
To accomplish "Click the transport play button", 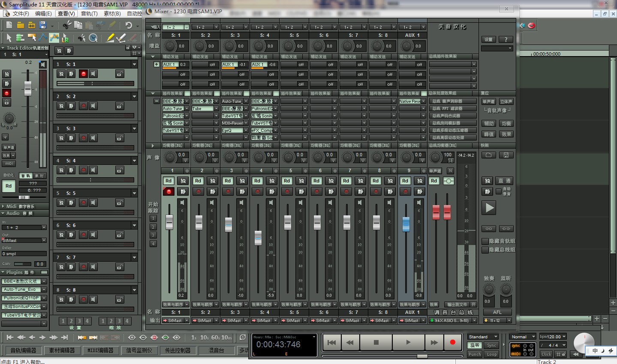I will pyautogui.click(x=408, y=342).
